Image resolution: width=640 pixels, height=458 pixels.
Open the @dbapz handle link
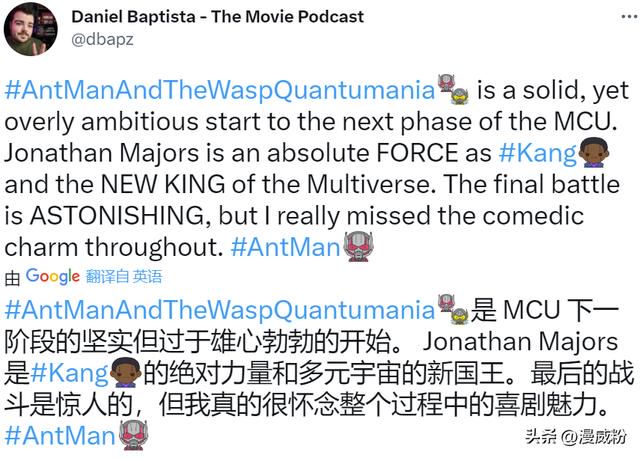pos(102,40)
